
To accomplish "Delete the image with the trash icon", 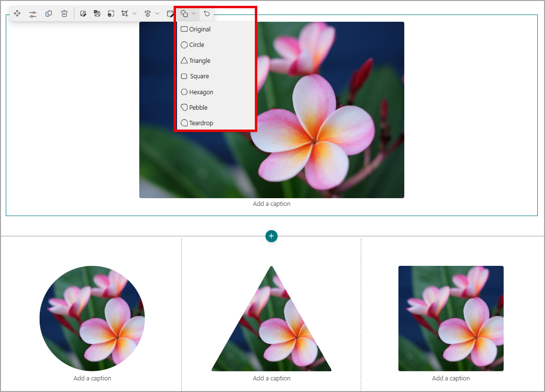I will pyautogui.click(x=64, y=14).
